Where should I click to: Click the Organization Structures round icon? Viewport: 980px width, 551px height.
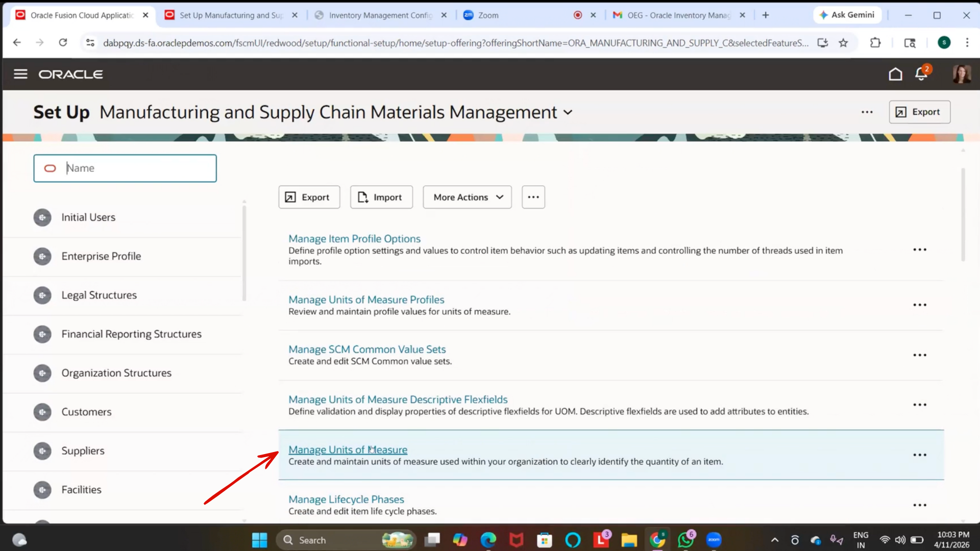pos(42,373)
